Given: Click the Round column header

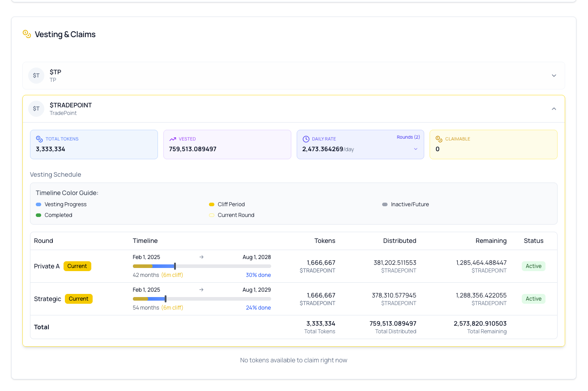Looking at the screenshot, I should point(43,240).
